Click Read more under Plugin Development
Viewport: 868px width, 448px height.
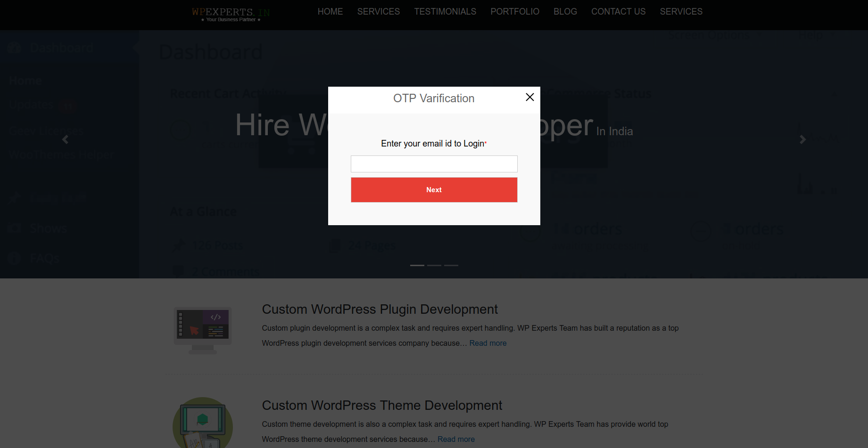pos(488,343)
